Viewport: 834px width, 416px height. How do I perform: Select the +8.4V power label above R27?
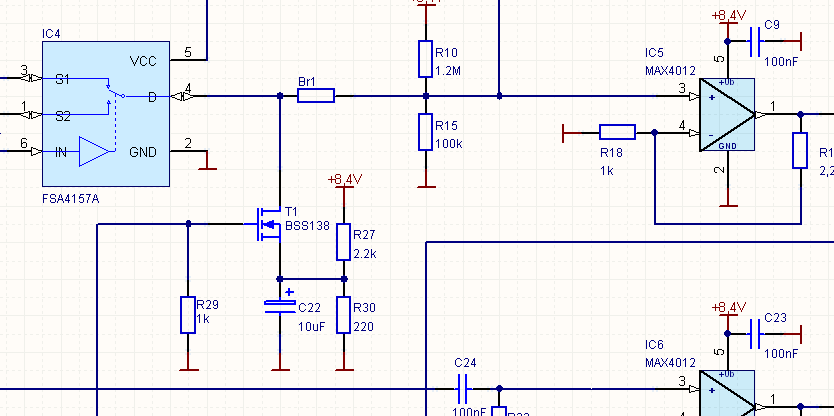point(343,180)
